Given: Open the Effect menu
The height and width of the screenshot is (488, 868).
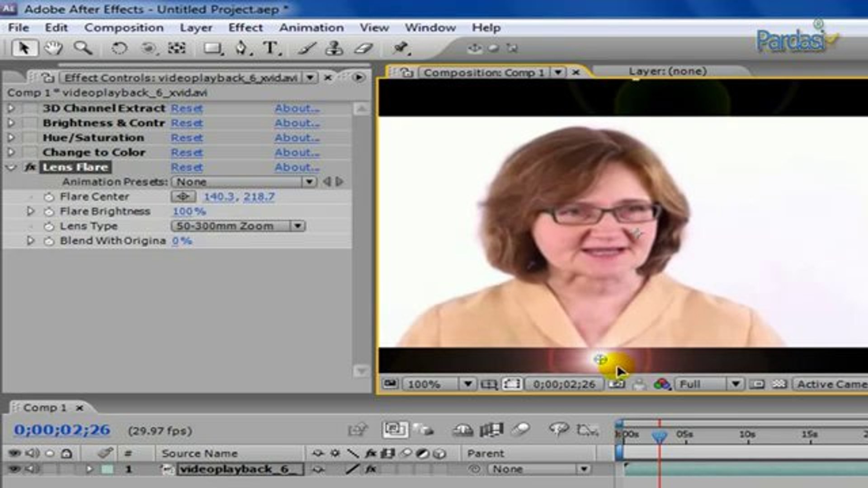Looking at the screenshot, I should pyautogui.click(x=245, y=28).
